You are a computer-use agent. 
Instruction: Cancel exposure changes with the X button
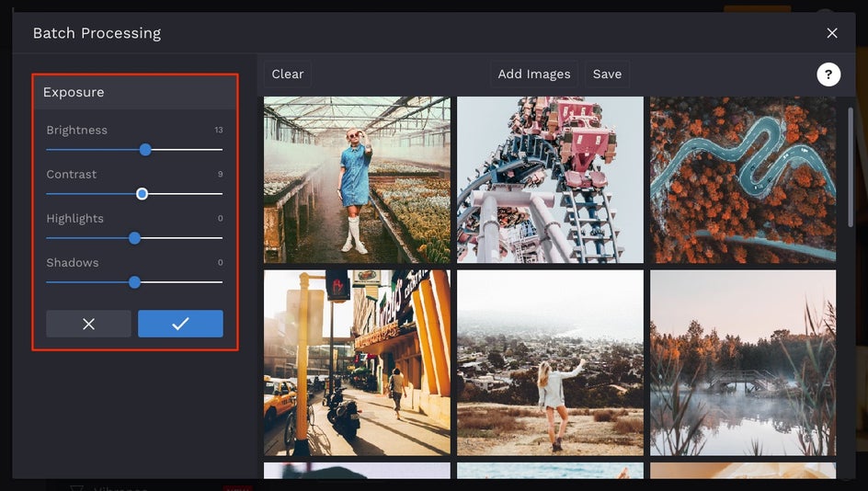point(88,324)
